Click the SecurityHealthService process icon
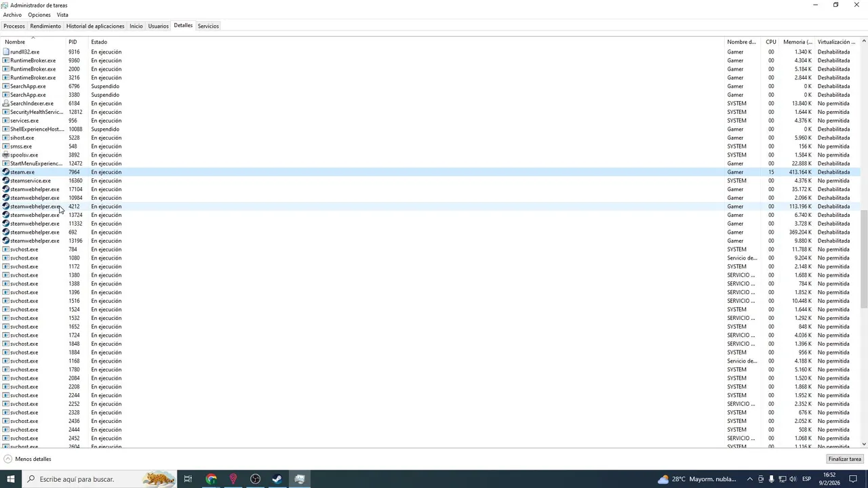The width and height of the screenshot is (868, 488). coord(6,112)
